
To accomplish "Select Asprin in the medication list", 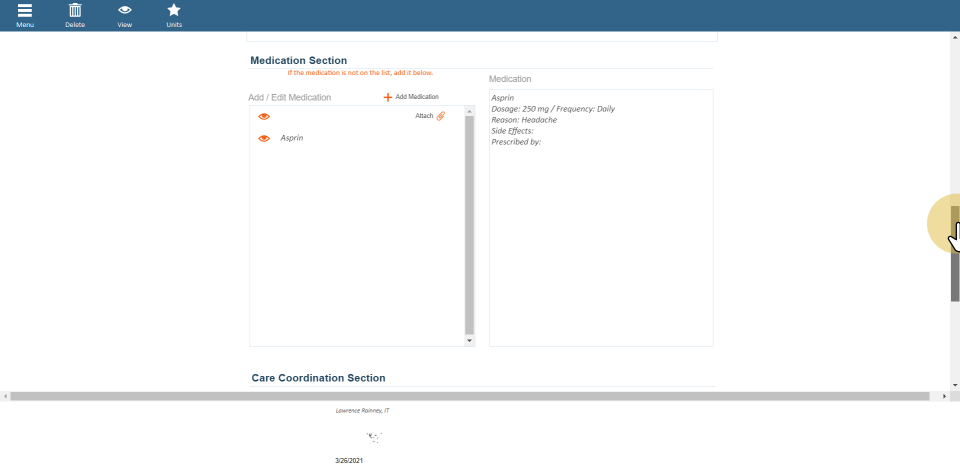I will 292,138.
